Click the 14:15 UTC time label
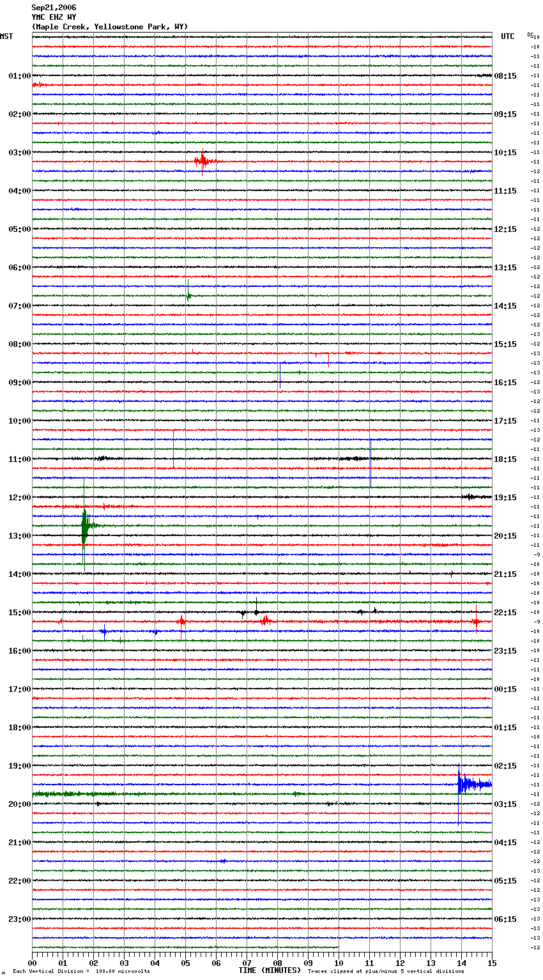This screenshot has height=980, width=543. point(505,306)
